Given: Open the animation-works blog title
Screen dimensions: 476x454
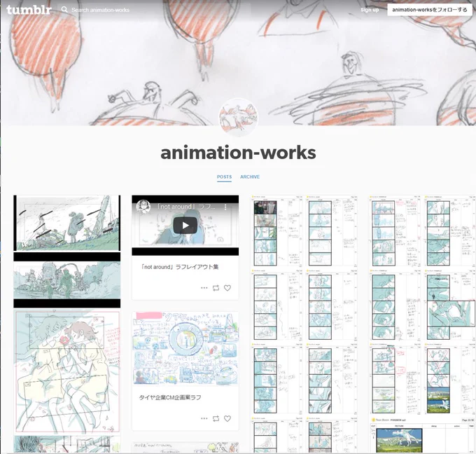Looking at the screenshot, I should click(238, 153).
